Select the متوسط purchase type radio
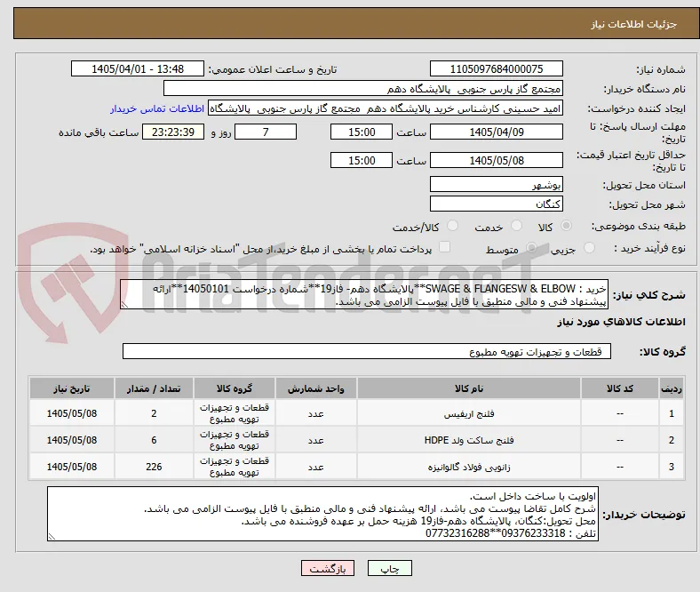Image resolution: width=700 pixels, height=592 pixels. (531, 248)
